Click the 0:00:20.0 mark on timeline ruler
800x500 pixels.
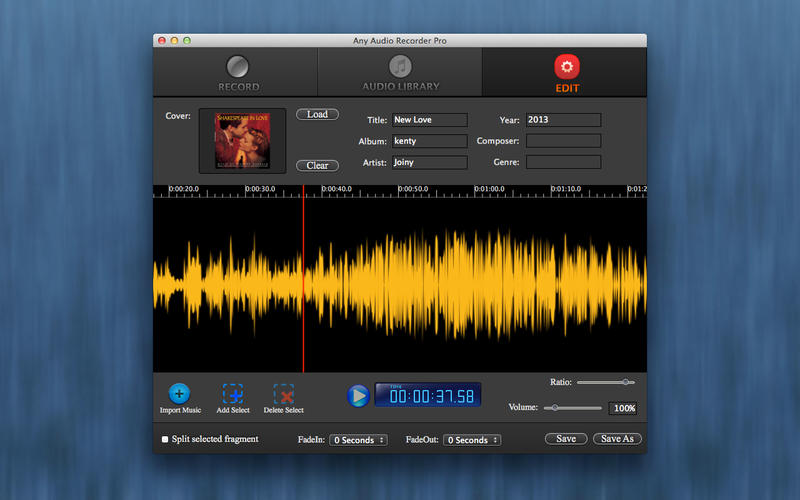pos(184,189)
